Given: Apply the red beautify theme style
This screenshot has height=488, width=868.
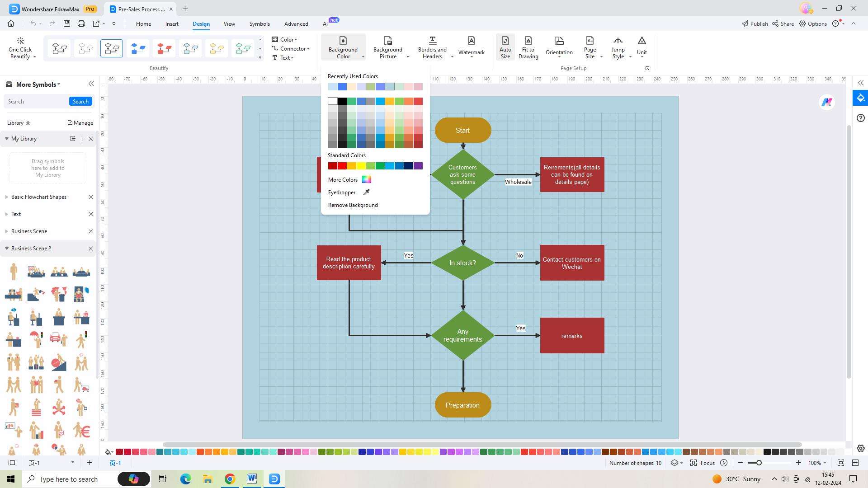Looking at the screenshot, I should pos(164,48).
